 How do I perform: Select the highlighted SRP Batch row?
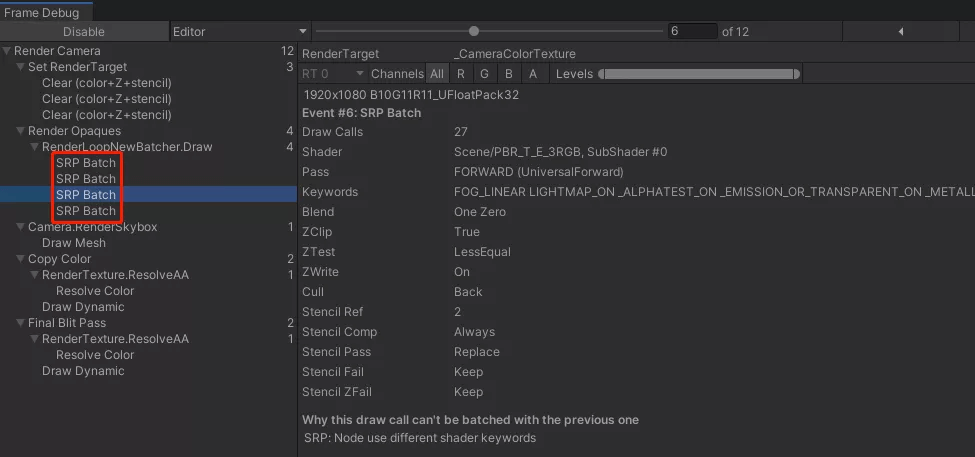pyautogui.click(x=148, y=195)
